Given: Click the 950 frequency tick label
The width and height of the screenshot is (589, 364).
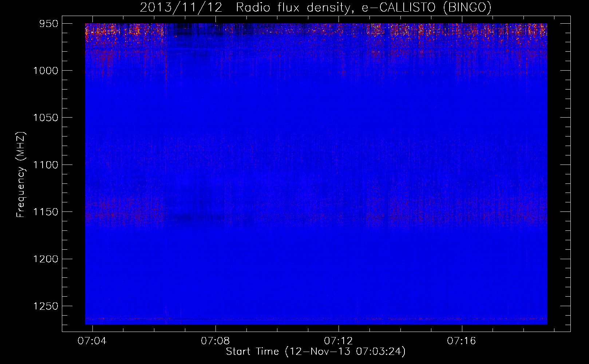Looking at the screenshot, I should tap(49, 24).
